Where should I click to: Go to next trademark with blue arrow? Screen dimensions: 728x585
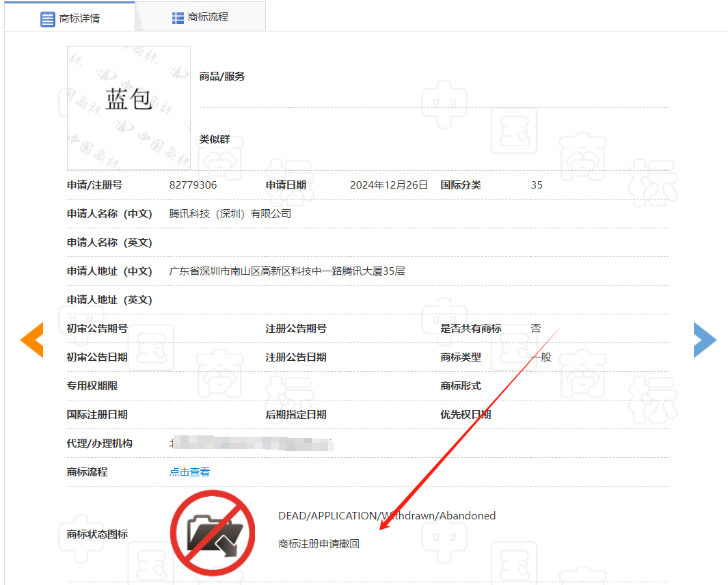(705, 340)
